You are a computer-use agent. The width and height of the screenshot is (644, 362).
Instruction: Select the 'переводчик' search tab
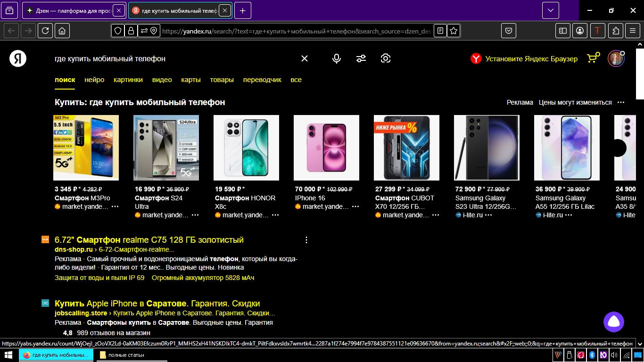[x=262, y=80]
